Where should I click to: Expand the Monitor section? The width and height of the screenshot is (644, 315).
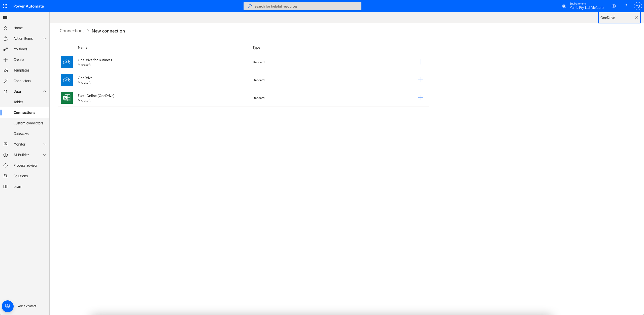coord(45,144)
